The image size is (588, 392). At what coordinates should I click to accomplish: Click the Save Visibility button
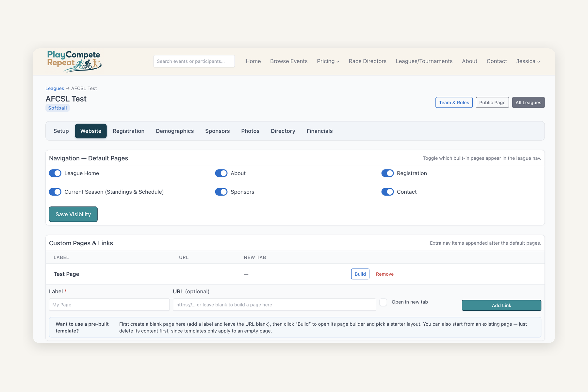click(73, 214)
